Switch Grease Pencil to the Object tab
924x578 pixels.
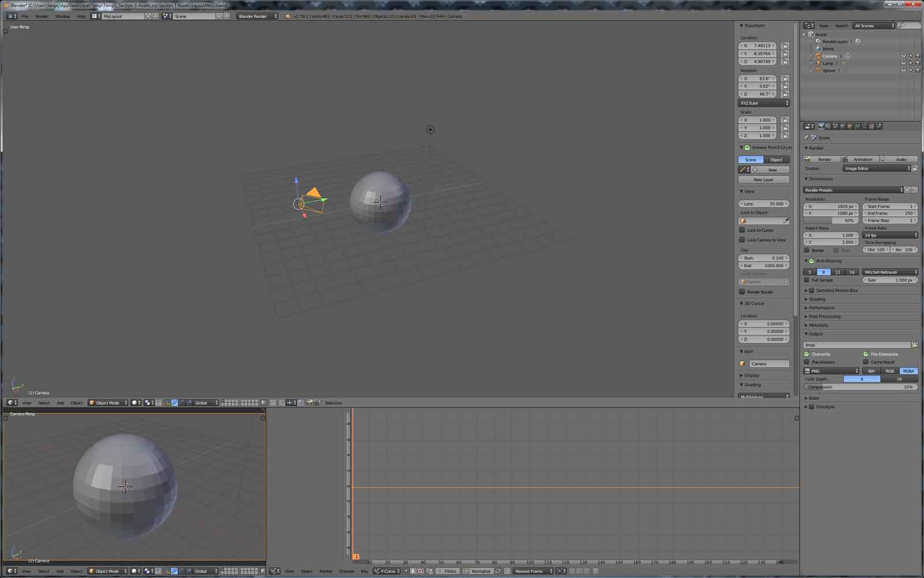[776, 160]
